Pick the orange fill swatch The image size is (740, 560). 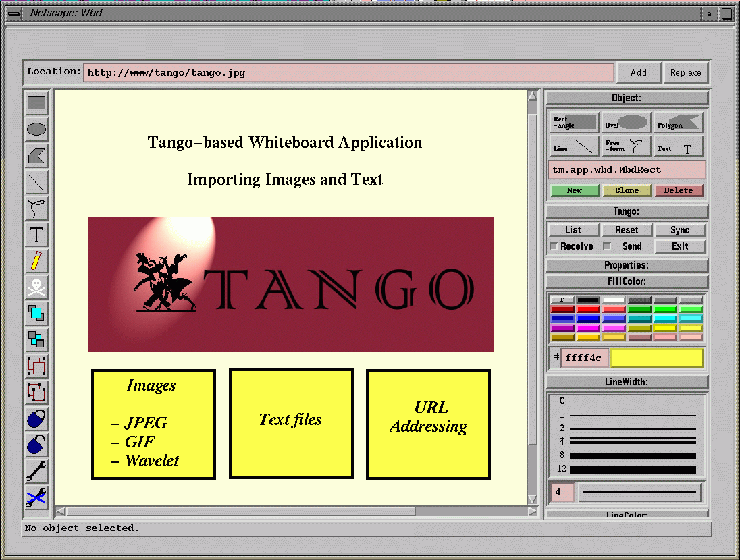pos(588,337)
